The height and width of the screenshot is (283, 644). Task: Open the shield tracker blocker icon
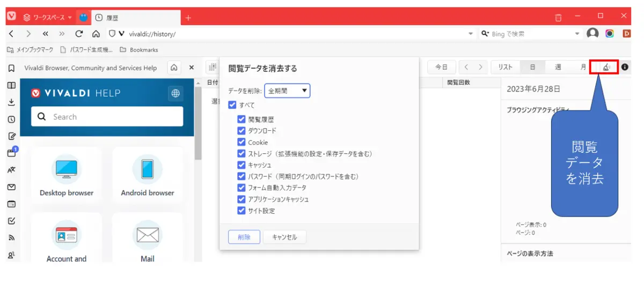click(x=112, y=34)
